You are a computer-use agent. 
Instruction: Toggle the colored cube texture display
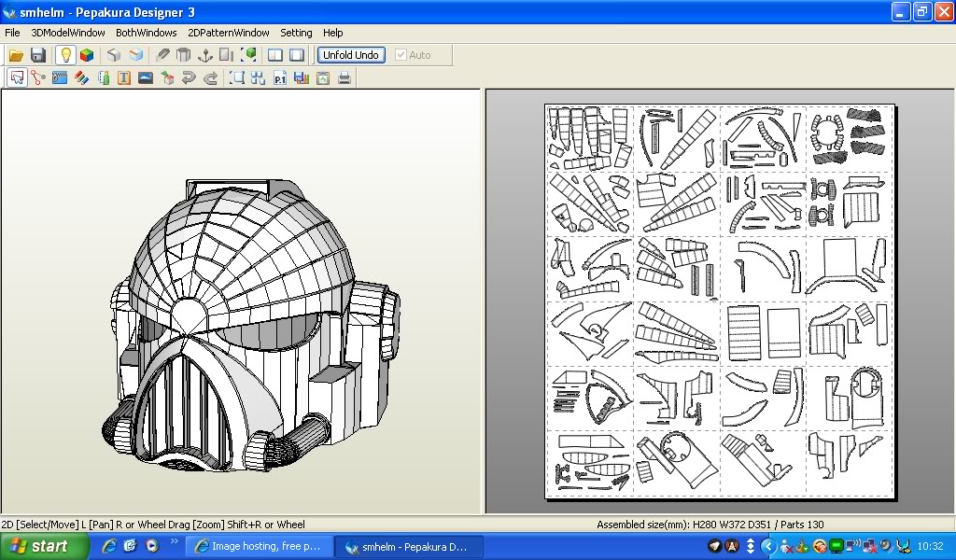coord(86,55)
